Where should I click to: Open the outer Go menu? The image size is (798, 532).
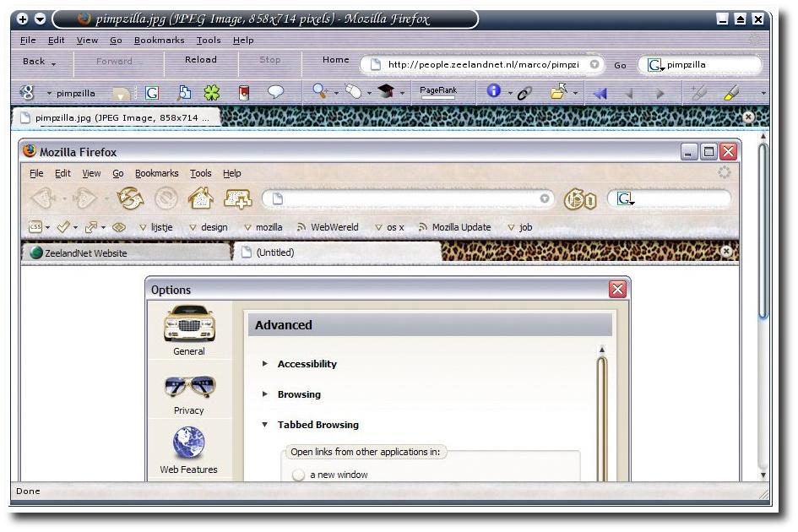tap(116, 41)
